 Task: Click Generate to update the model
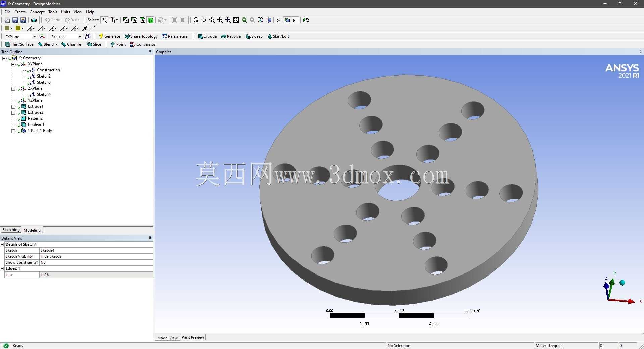tap(109, 36)
